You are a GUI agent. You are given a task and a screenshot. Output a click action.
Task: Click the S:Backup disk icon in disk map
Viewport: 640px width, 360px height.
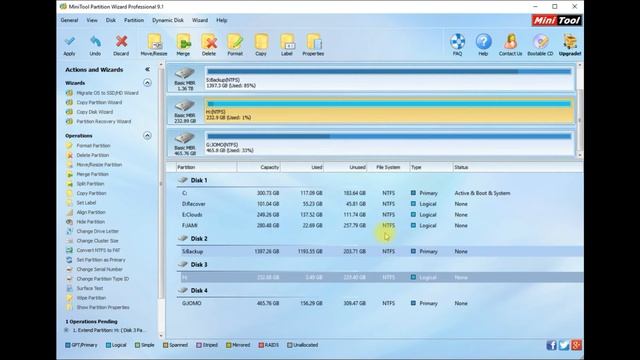tap(184, 74)
